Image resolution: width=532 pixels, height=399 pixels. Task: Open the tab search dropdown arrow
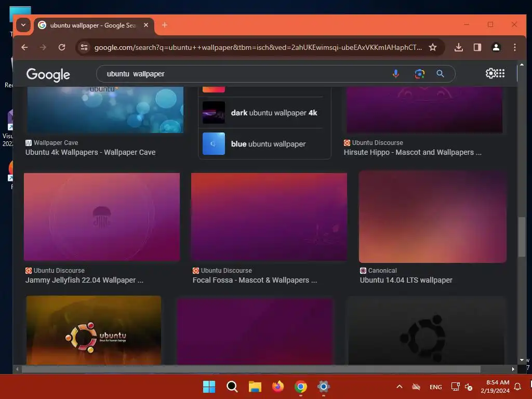[x=23, y=25]
